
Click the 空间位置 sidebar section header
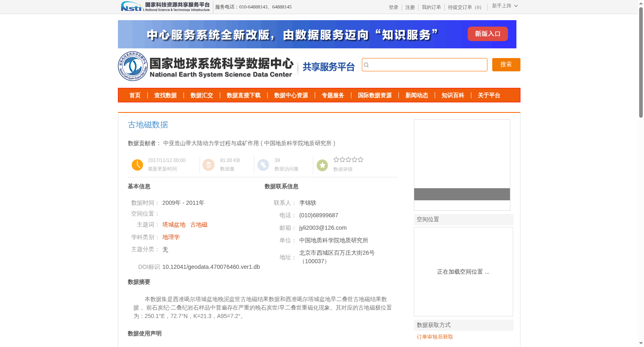(x=464, y=220)
